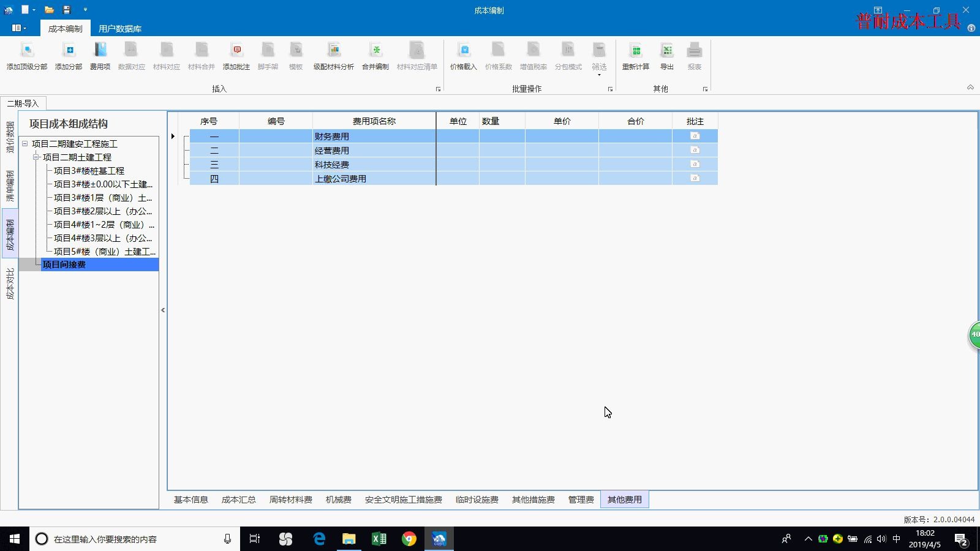Open 级配材料分析 chart tool

334,50
